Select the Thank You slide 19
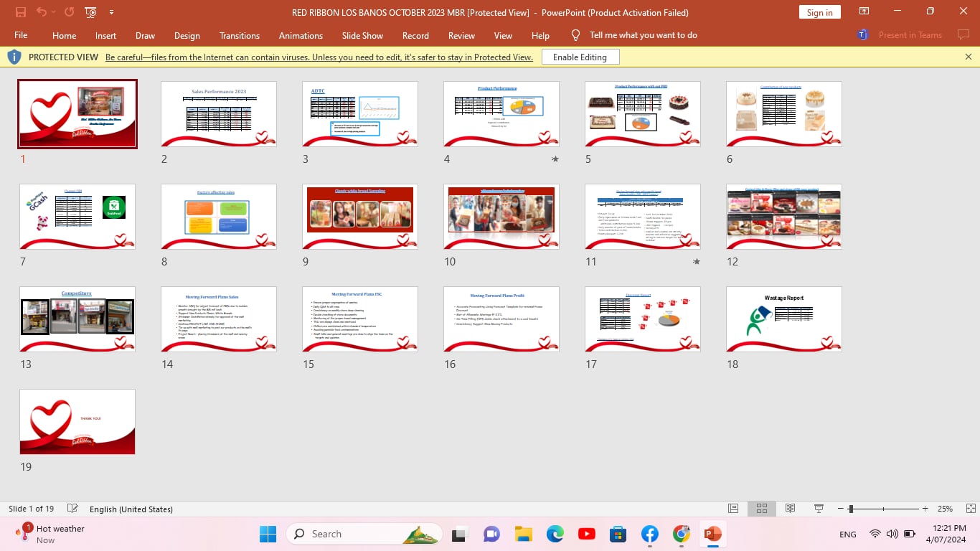Screen dimensions: 980x551 77,422
